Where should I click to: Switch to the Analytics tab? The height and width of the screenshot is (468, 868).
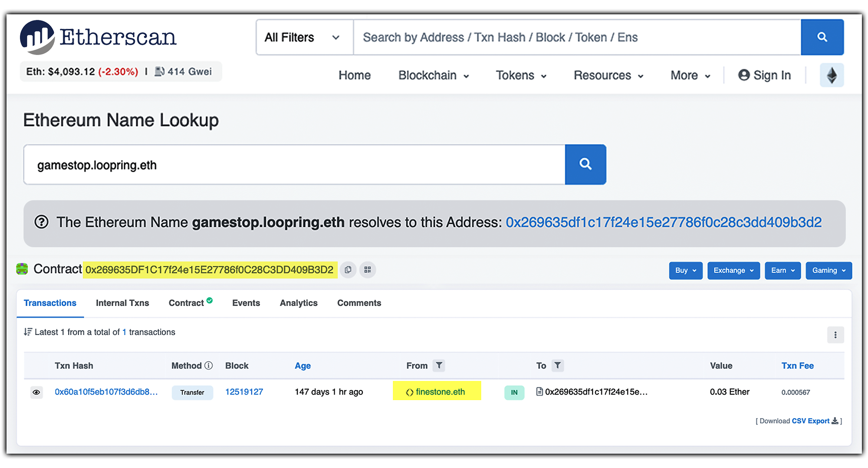tap(299, 303)
